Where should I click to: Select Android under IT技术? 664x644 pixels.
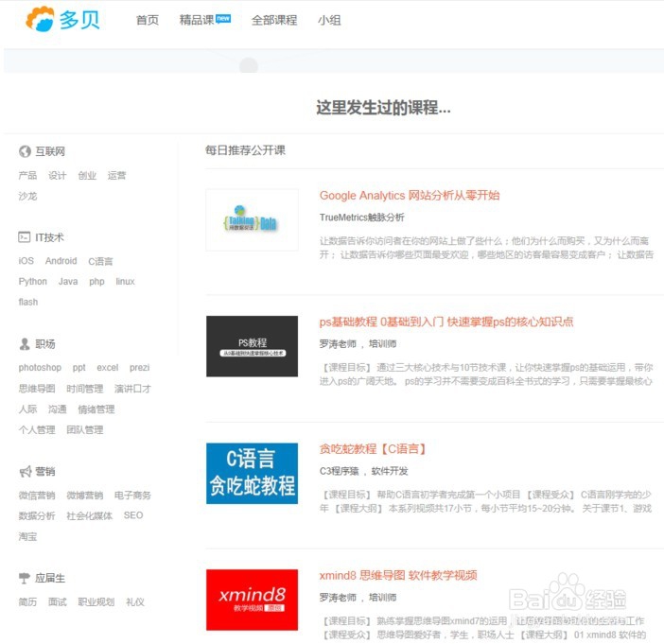pos(61,261)
